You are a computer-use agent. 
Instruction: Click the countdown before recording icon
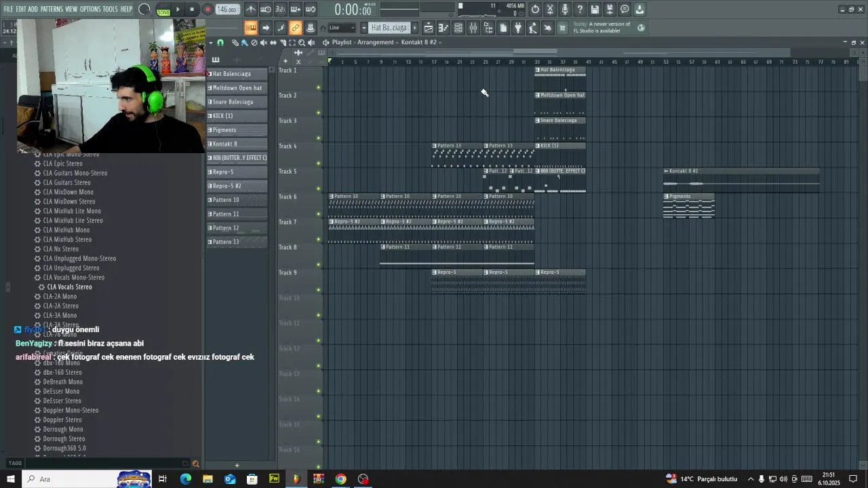tap(281, 9)
